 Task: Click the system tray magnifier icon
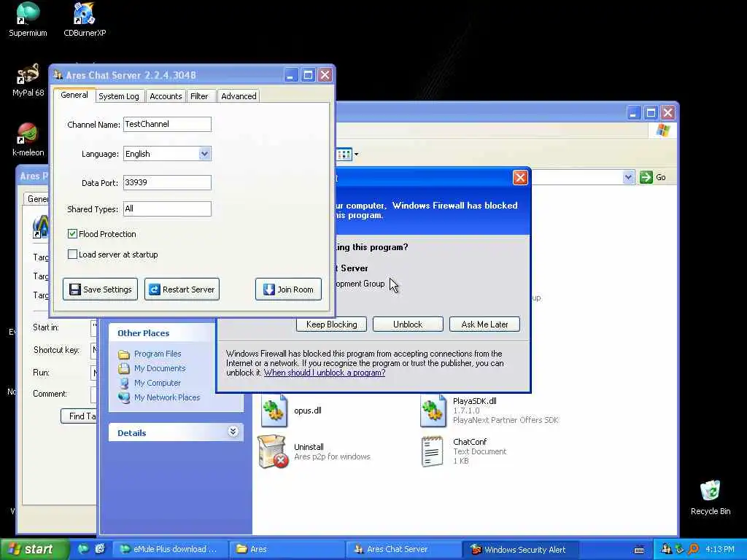(x=693, y=549)
